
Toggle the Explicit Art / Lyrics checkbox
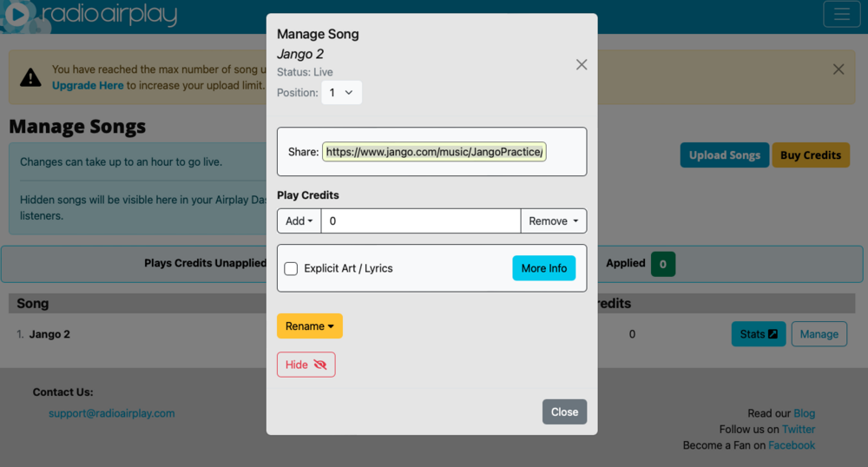pos(291,268)
